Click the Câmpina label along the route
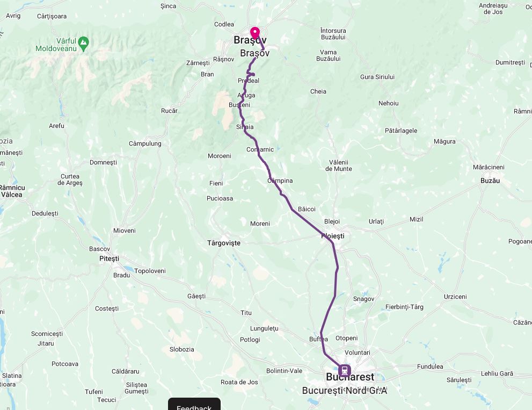Screen dimensions: 532x410 pos(280,181)
